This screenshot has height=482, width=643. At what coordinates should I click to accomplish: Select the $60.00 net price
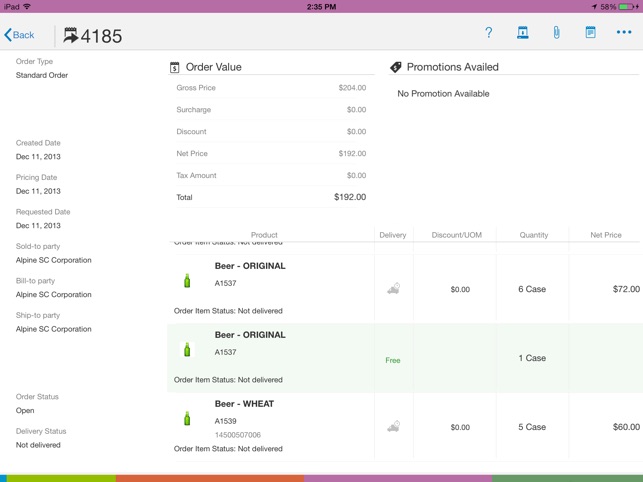(626, 427)
